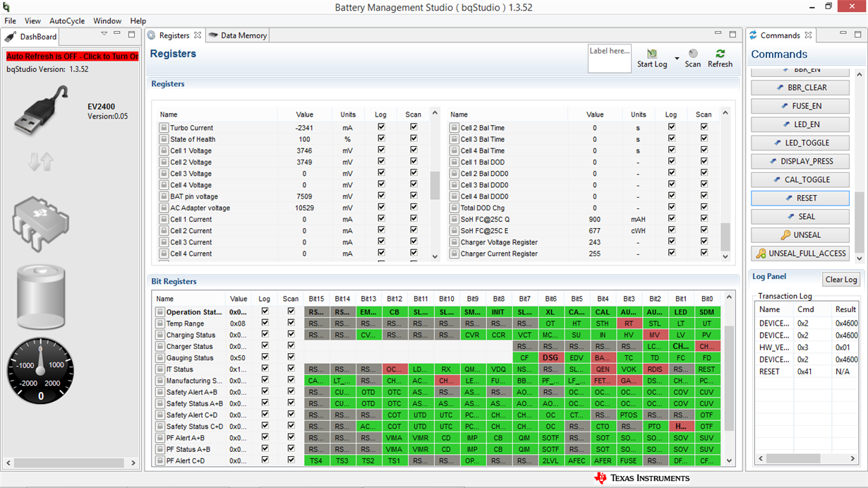Toggle Scan checkbox for State of Health
Viewport: 868px width, 488px height.
(414, 139)
